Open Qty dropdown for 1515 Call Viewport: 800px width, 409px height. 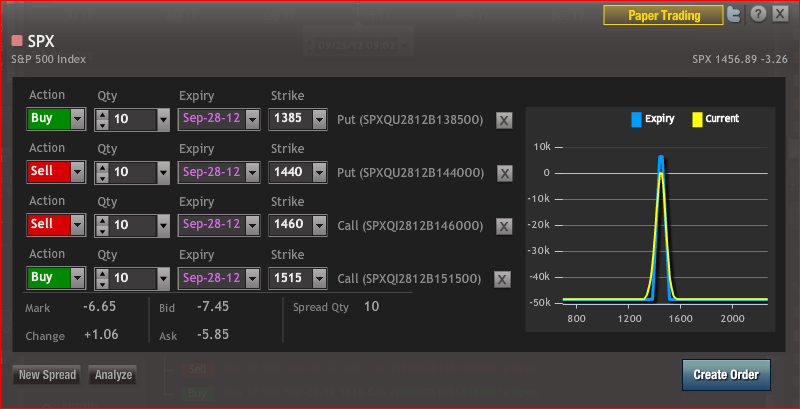pyautogui.click(x=163, y=279)
